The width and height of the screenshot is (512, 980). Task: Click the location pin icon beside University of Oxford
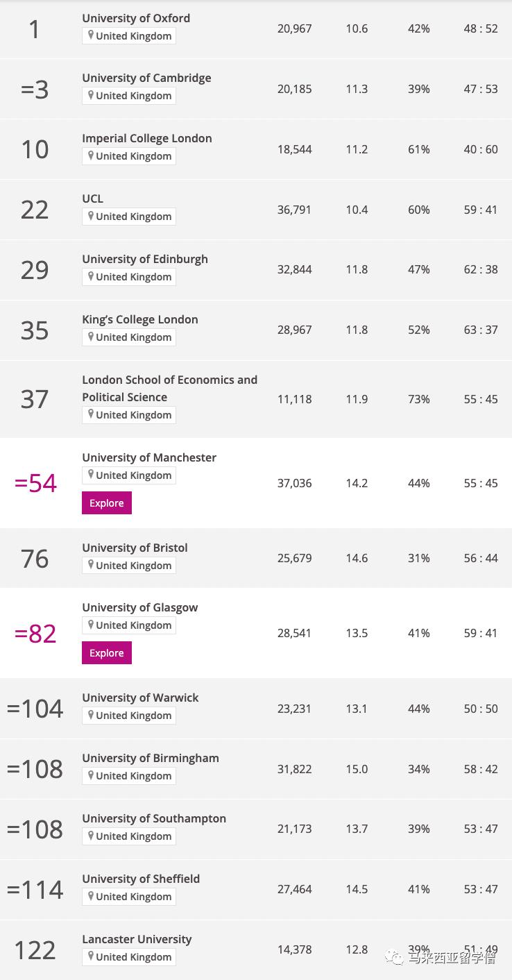pyautogui.click(x=91, y=35)
